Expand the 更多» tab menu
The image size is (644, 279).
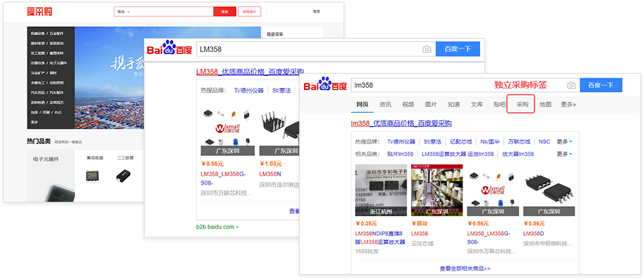(568, 104)
